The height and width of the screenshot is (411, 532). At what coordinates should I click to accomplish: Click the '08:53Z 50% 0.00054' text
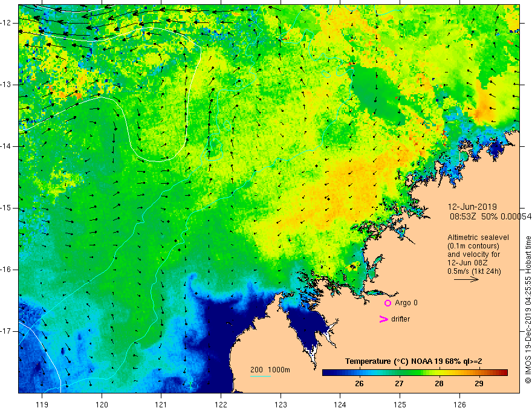click(x=490, y=216)
